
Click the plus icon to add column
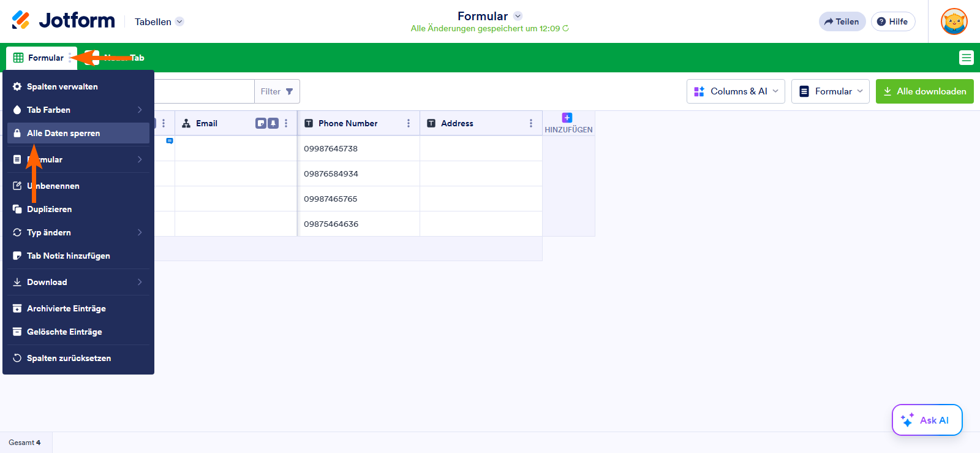pos(567,118)
